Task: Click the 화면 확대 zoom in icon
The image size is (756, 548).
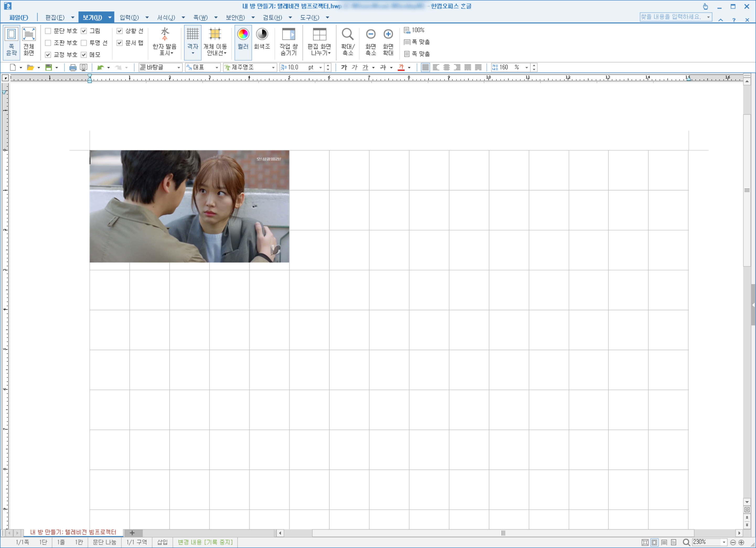Action: (x=388, y=34)
